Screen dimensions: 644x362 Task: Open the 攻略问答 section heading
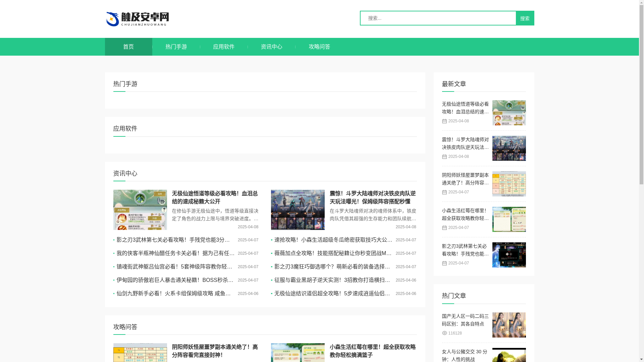[125, 327]
